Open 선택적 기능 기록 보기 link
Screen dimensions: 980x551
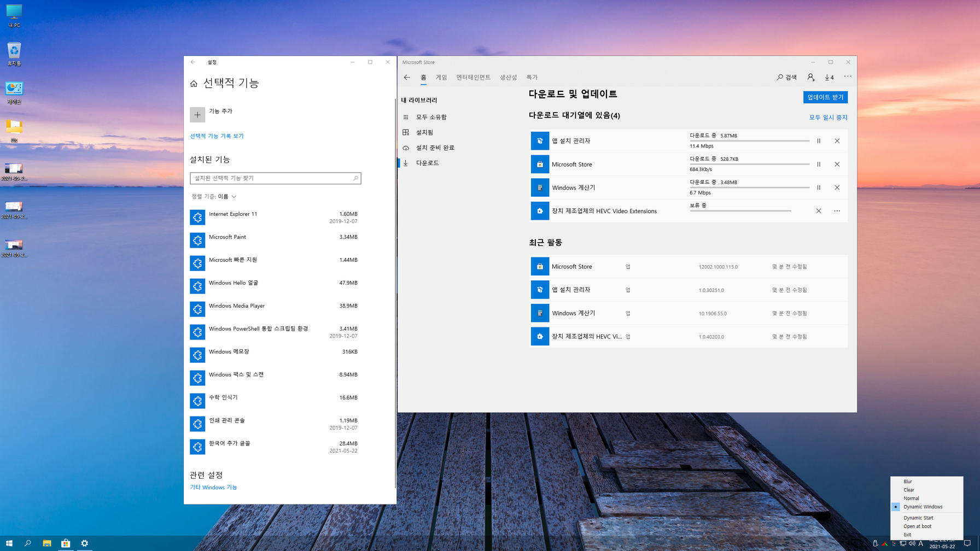point(217,136)
